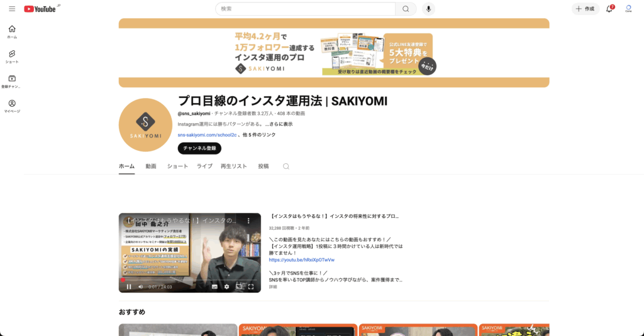Switch to the 再生リスト tab
The width and height of the screenshot is (644, 336).
(x=234, y=166)
